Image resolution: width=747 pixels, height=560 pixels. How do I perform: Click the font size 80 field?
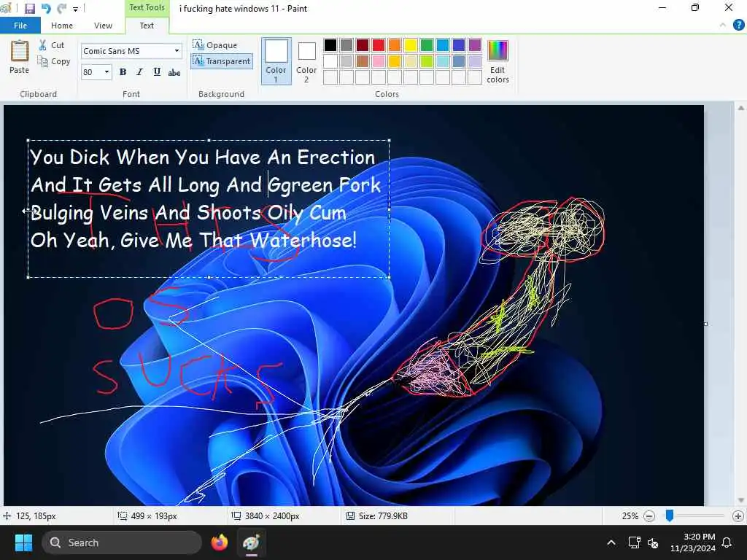click(91, 72)
